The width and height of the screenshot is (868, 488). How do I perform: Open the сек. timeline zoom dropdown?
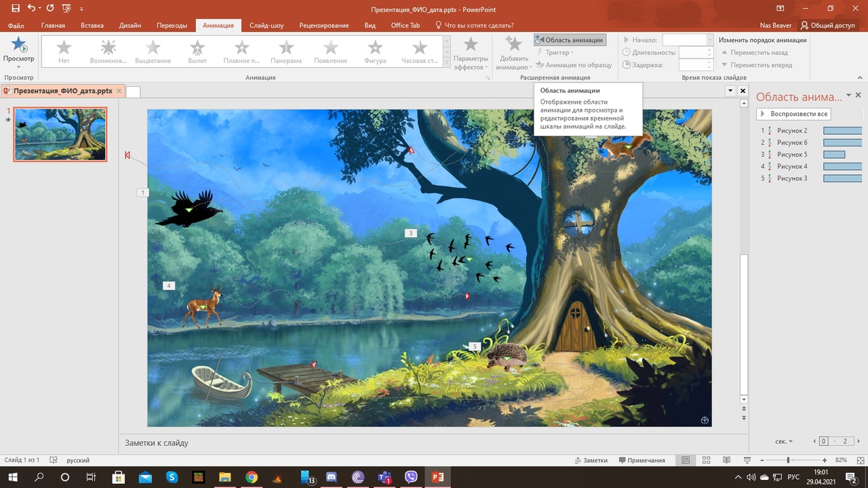click(784, 441)
